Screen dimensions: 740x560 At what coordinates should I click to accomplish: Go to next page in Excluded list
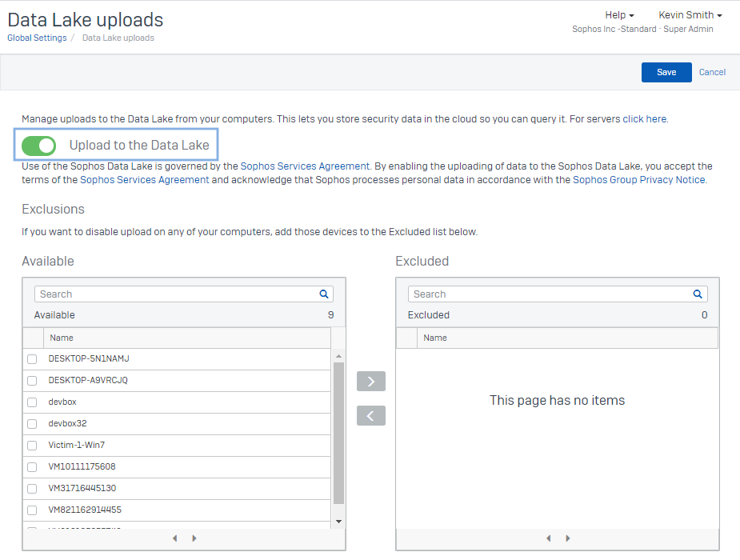(x=568, y=538)
